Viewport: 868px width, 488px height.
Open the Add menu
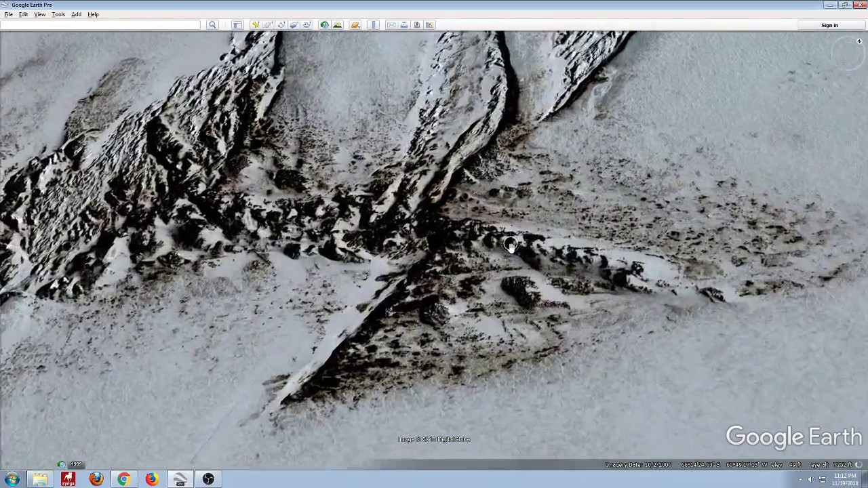(76, 14)
